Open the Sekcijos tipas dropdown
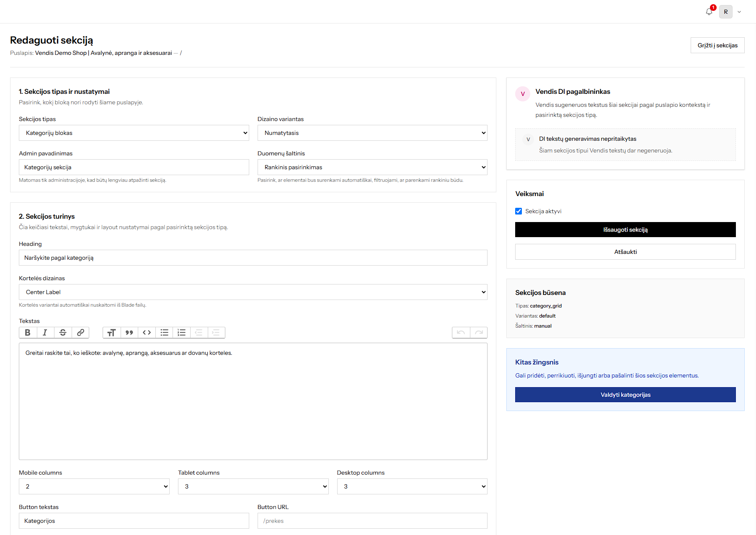This screenshot has width=756, height=535. [134, 133]
